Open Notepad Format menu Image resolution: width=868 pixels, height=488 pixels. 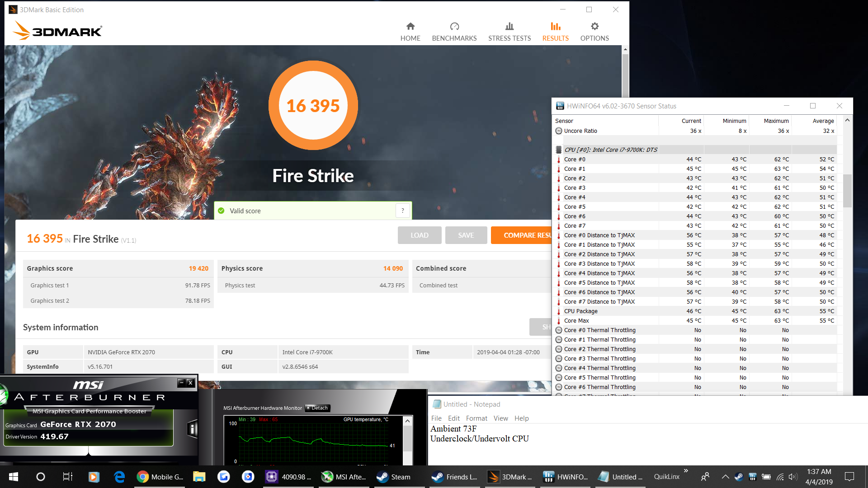click(x=476, y=418)
